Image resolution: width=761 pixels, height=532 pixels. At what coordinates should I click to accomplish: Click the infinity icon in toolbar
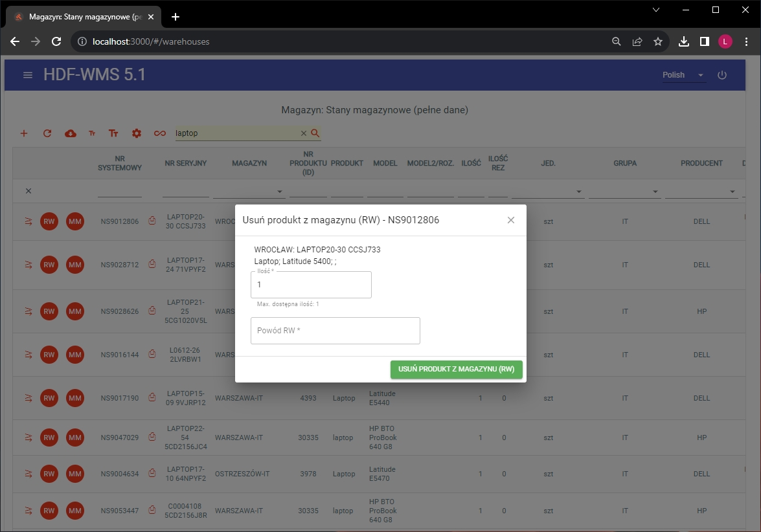click(159, 133)
